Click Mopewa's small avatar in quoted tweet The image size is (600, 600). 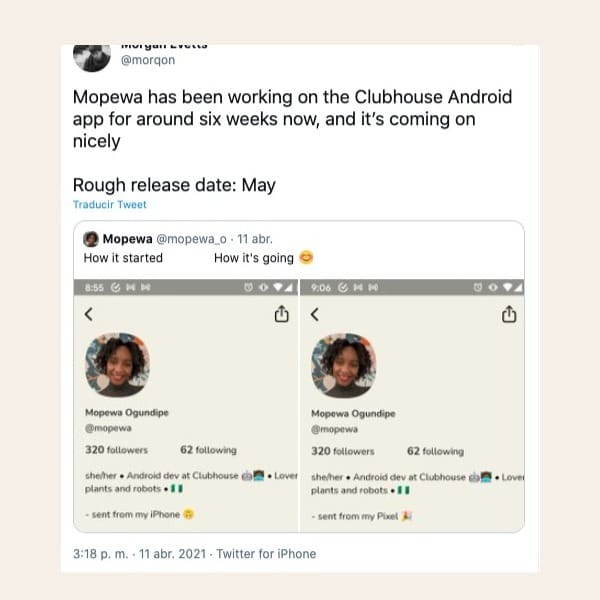coord(91,239)
